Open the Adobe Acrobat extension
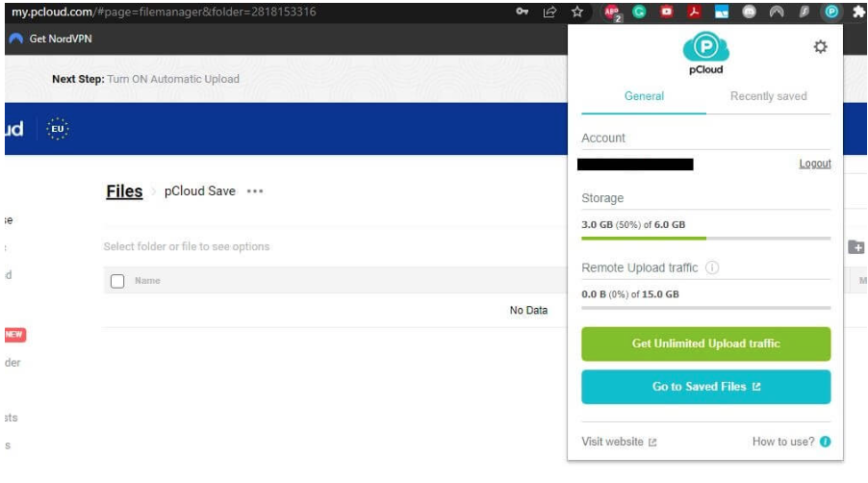Image resolution: width=868 pixels, height=483 pixels. (x=694, y=12)
